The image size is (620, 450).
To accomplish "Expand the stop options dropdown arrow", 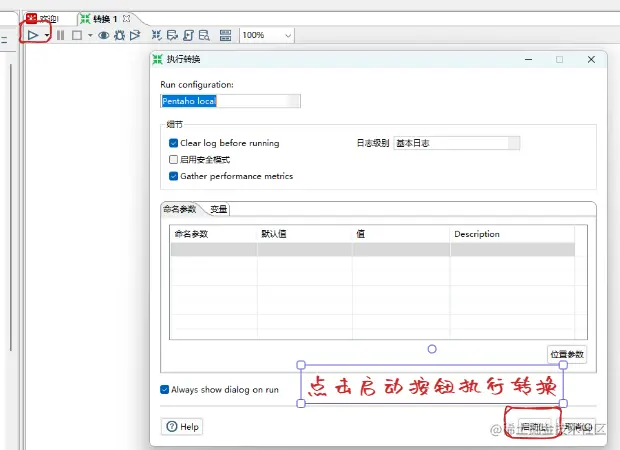I will tap(90, 36).
